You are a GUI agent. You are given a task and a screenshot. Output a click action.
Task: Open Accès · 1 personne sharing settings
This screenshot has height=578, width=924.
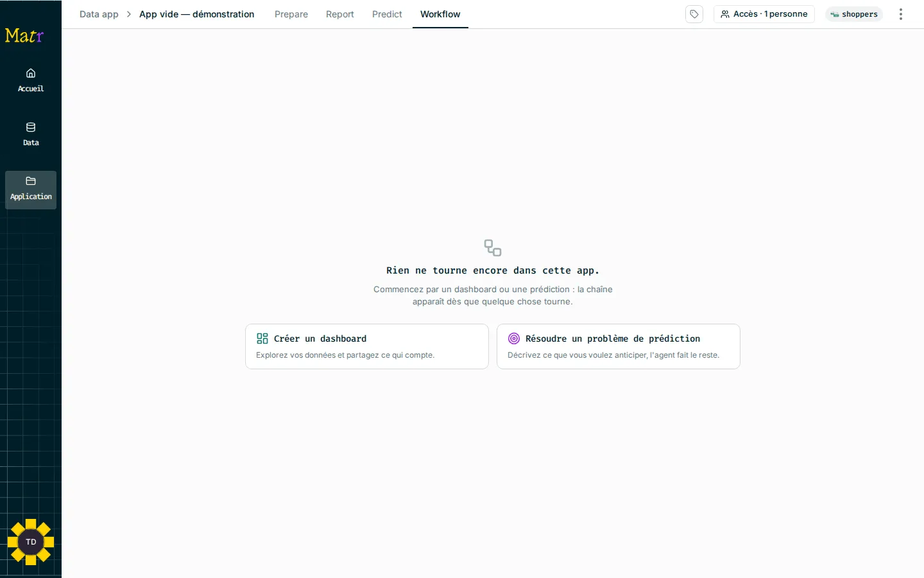764,14
